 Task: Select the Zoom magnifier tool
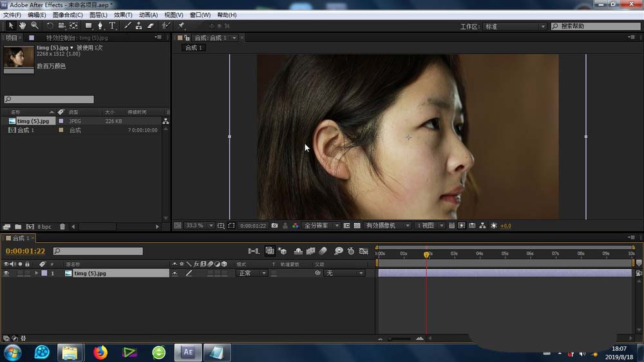pos(35,26)
